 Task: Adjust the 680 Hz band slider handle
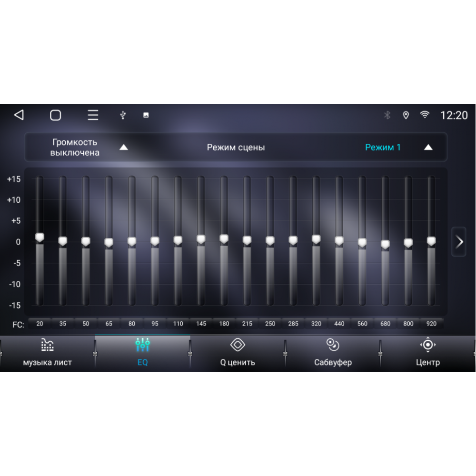(385, 244)
